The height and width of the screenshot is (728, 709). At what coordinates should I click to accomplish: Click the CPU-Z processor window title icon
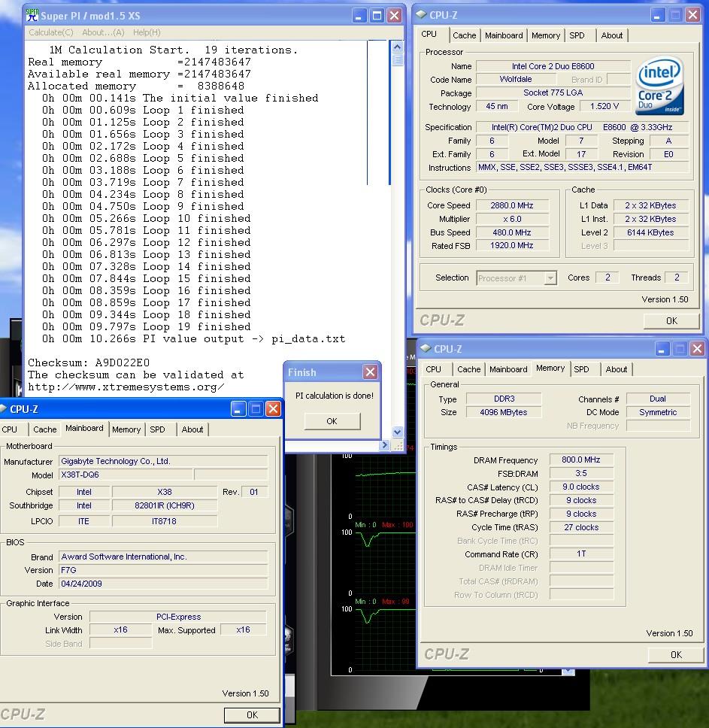point(421,14)
